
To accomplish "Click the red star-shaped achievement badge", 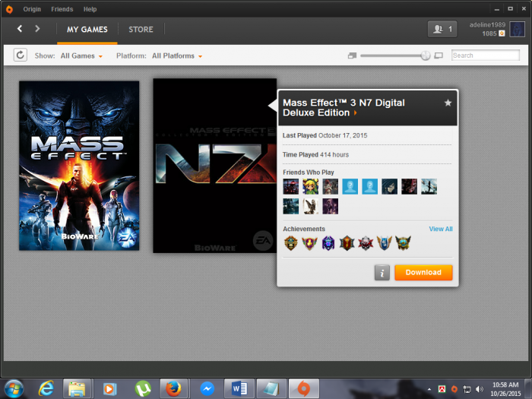I will coord(366,243).
